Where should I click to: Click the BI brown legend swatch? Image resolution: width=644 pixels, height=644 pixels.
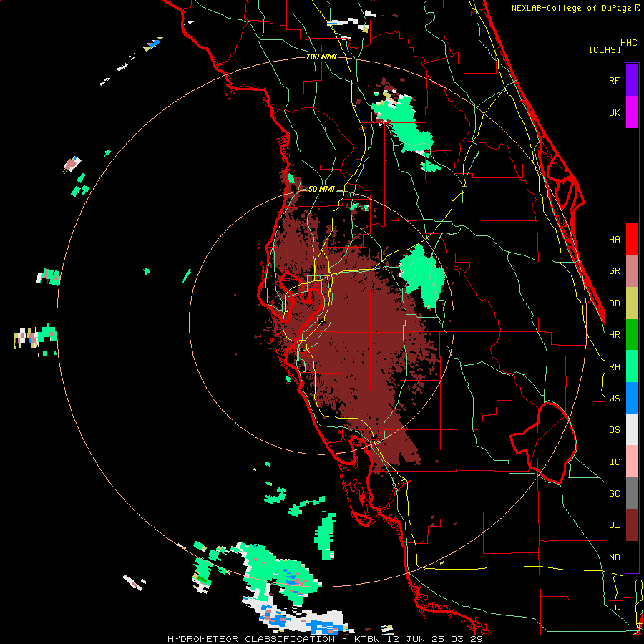632,525
